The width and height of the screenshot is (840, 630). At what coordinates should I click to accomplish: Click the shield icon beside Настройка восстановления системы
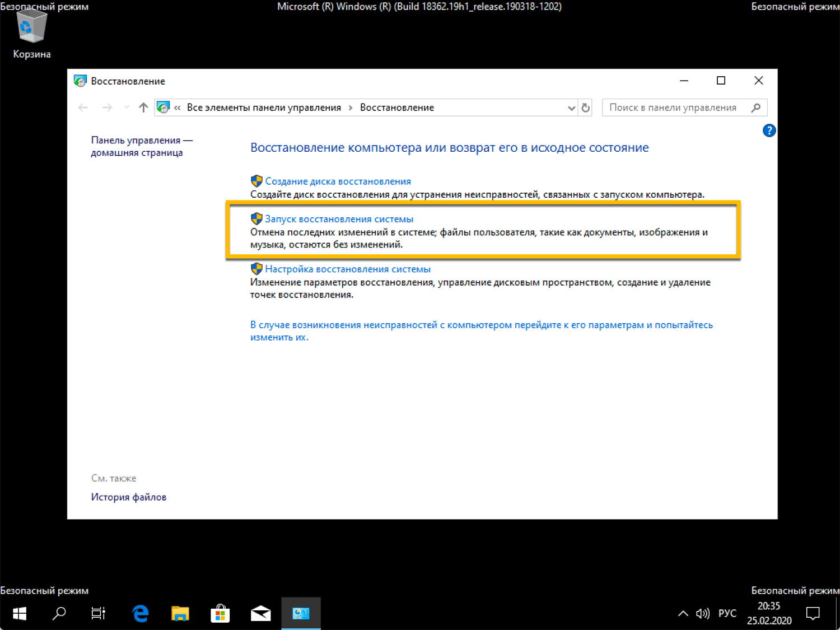pos(256,269)
